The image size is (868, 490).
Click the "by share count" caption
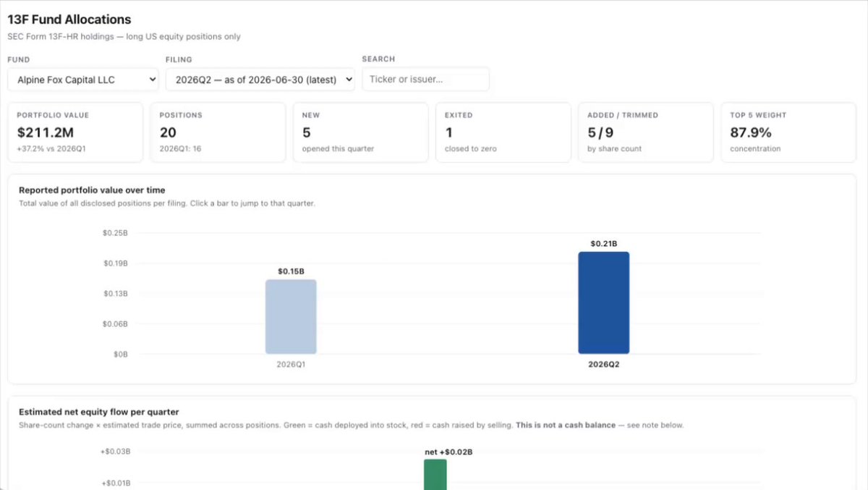click(x=614, y=149)
